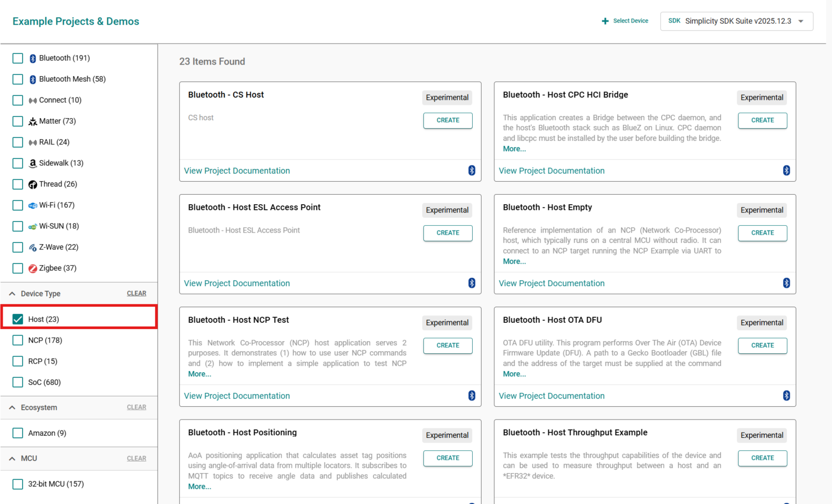Click the plus icon beside Select Device
832x504 pixels.
[x=605, y=21]
